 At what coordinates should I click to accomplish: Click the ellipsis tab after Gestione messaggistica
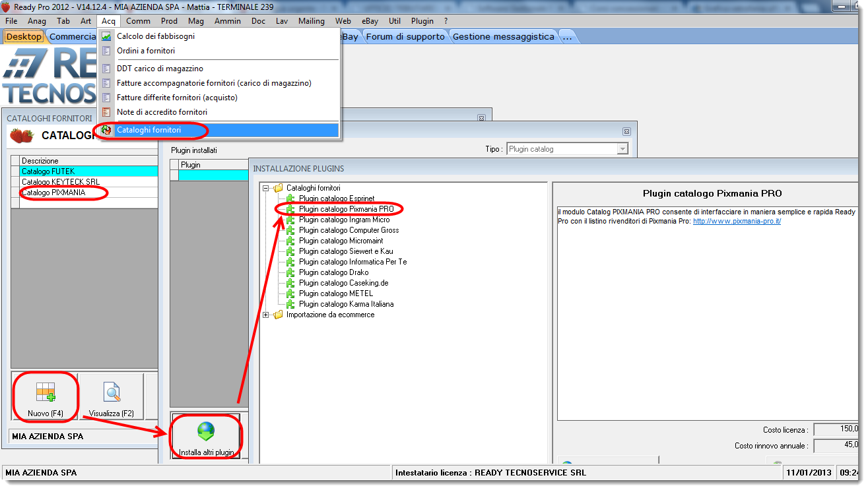[568, 37]
